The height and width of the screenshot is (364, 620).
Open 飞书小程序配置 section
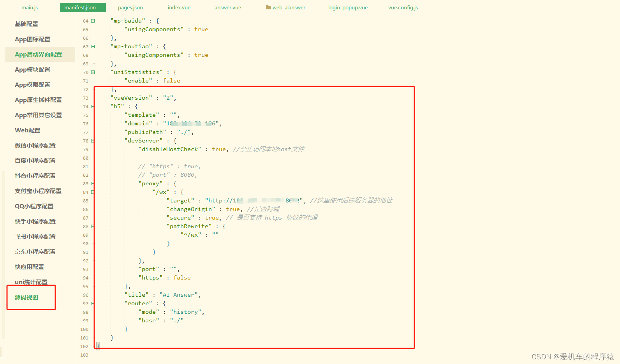pos(35,236)
